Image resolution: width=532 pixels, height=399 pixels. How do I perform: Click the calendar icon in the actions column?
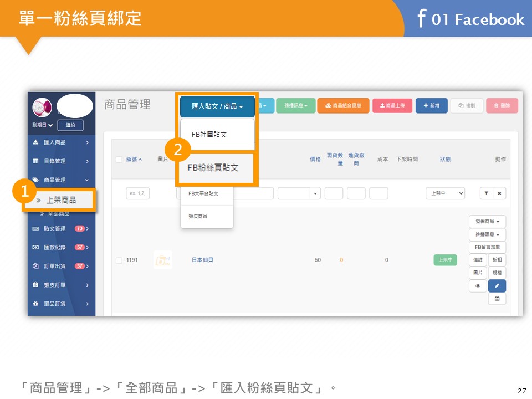point(497,299)
